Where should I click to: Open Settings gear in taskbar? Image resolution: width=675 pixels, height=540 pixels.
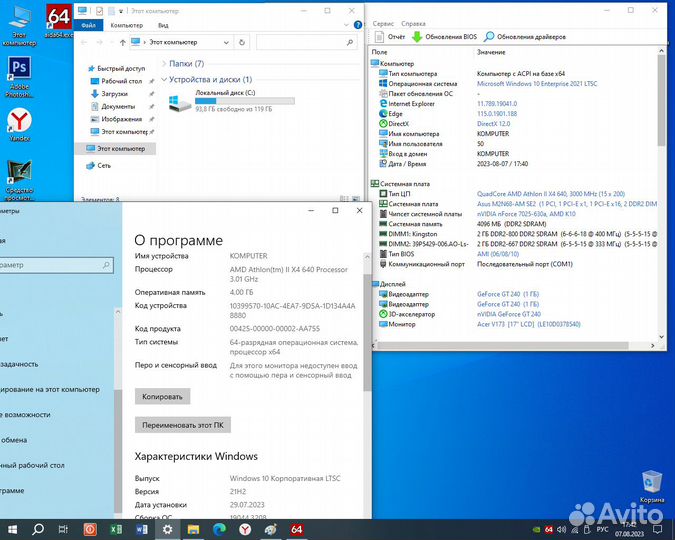[x=167, y=529]
